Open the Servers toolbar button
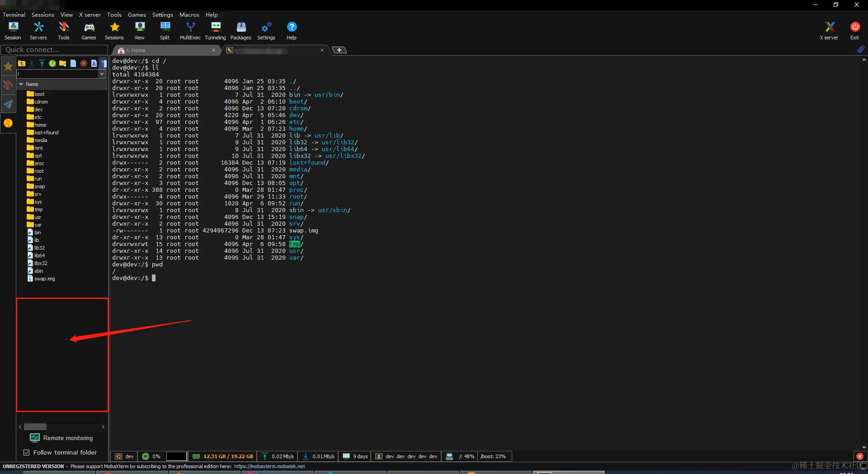This screenshot has height=474, width=868. tap(38, 31)
